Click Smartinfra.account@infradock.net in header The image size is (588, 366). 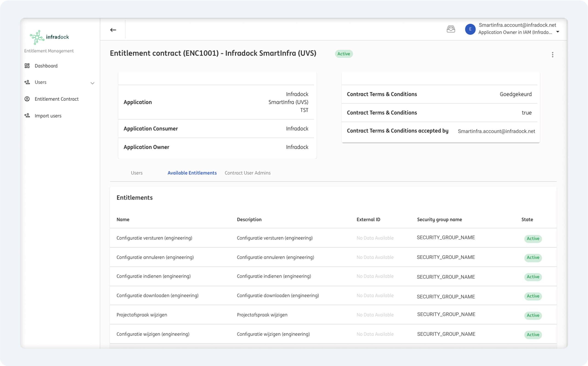(517, 25)
